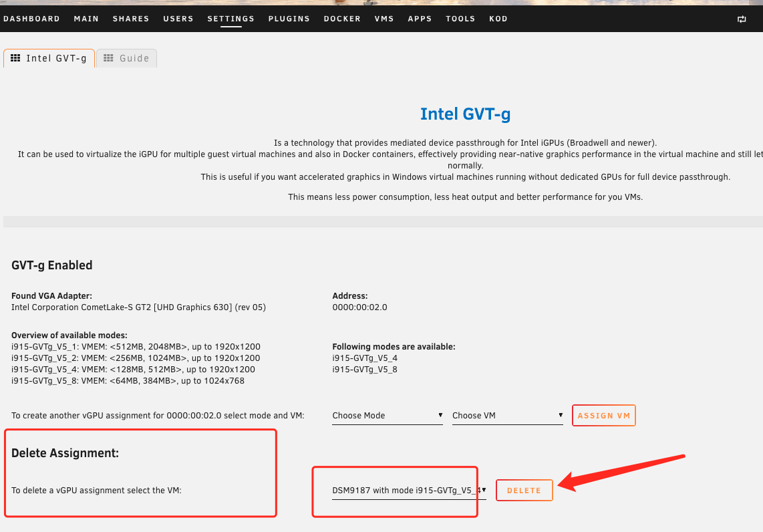Viewport: 763px width, 532px height.
Task: Click the Following modes are available label
Action: (394, 347)
